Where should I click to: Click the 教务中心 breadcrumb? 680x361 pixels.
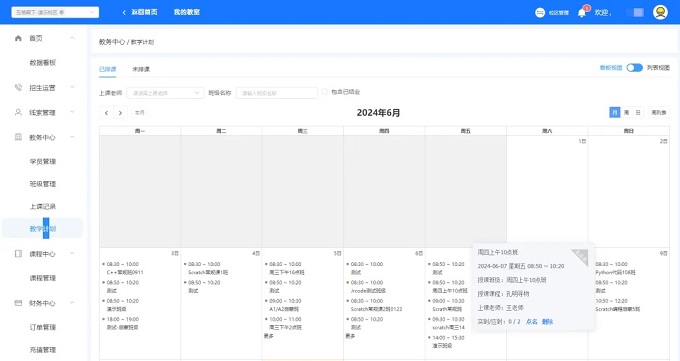(111, 42)
